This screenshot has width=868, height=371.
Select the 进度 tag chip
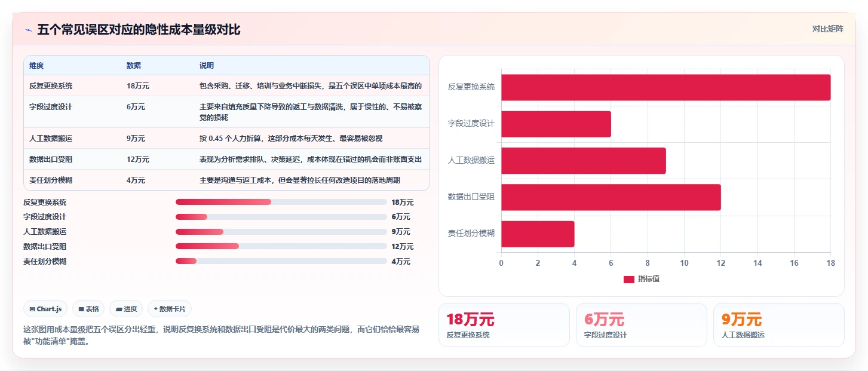[x=126, y=309]
